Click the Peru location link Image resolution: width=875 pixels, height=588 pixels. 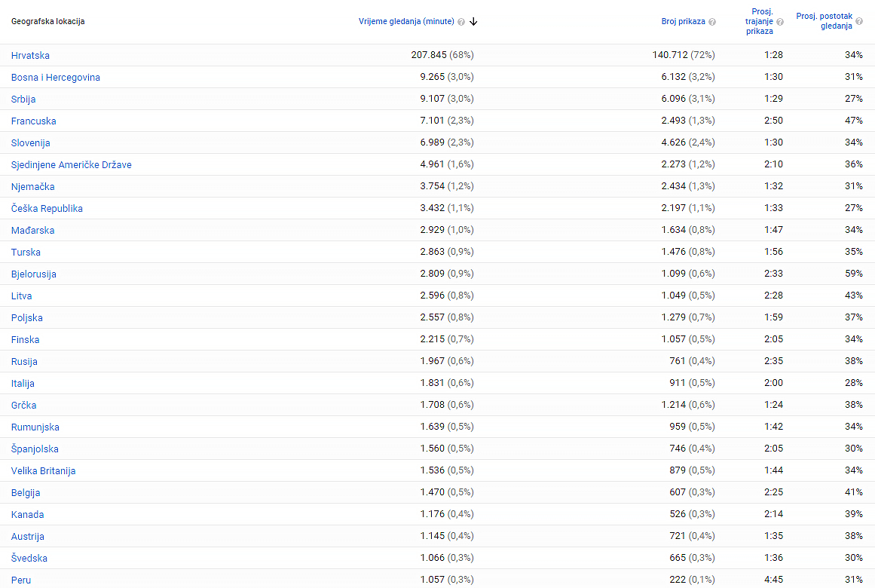point(21,580)
